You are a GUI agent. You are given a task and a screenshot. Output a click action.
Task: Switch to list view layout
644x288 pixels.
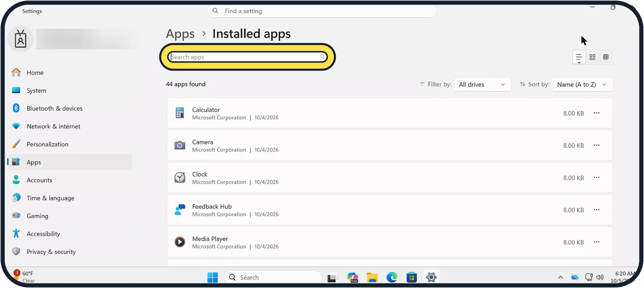[579, 57]
